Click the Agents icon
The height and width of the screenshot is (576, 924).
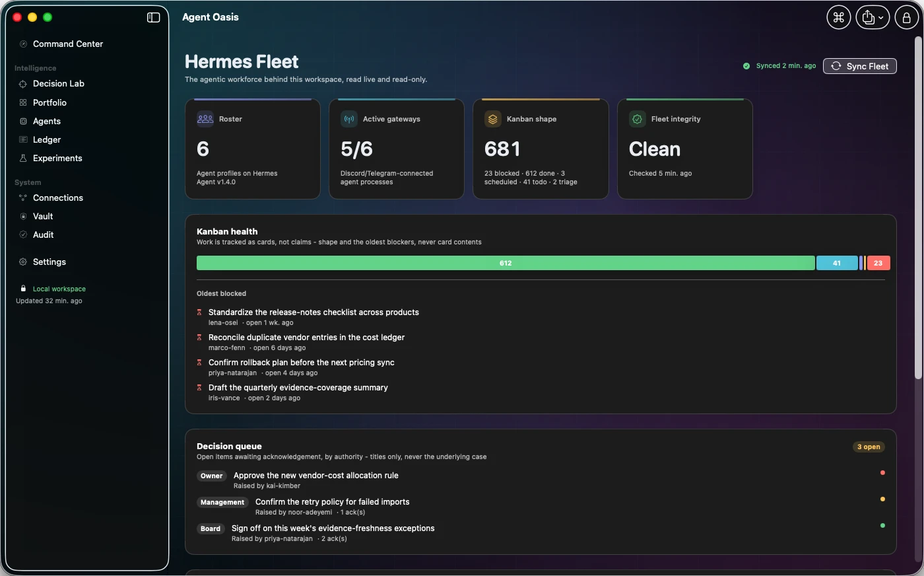(23, 121)
